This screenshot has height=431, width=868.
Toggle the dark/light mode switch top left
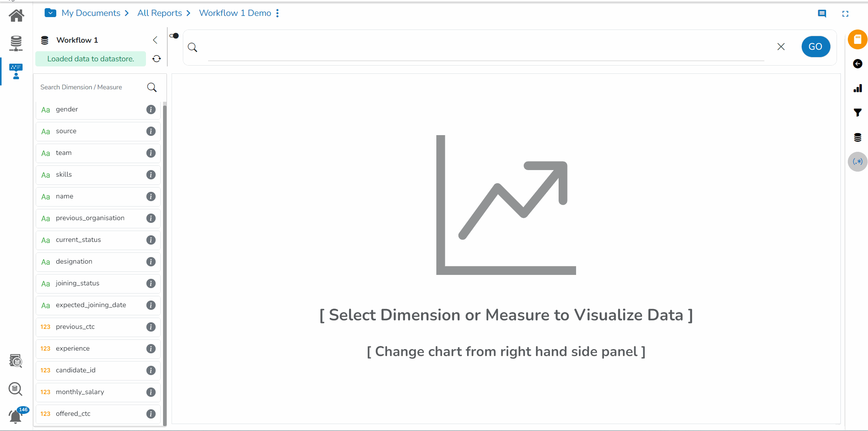[174, 36]
